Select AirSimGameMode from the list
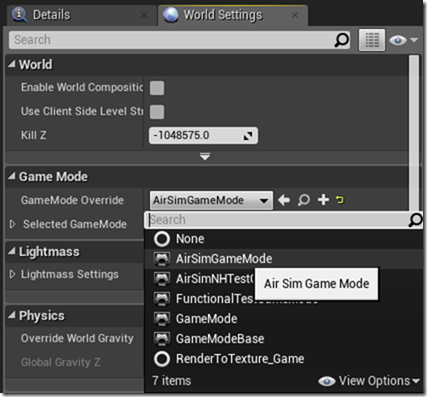This screenshot has width=427, height=397. coord(283,259)
